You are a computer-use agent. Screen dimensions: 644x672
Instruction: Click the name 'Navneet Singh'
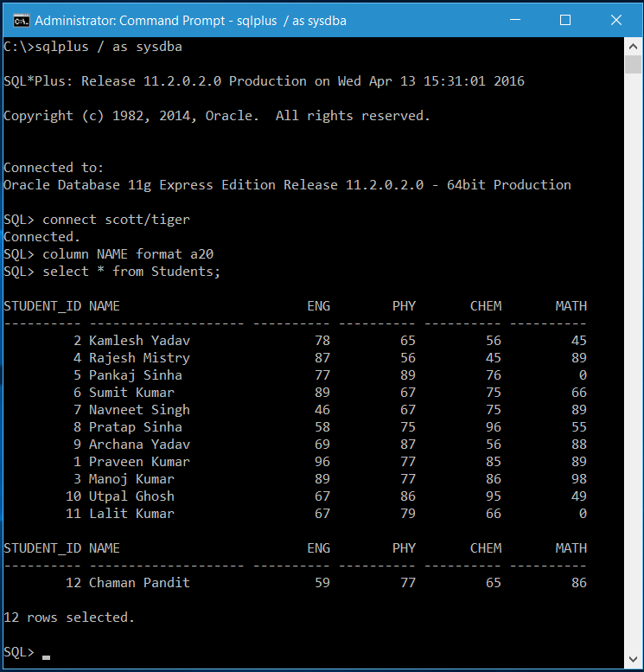(139, 410)
